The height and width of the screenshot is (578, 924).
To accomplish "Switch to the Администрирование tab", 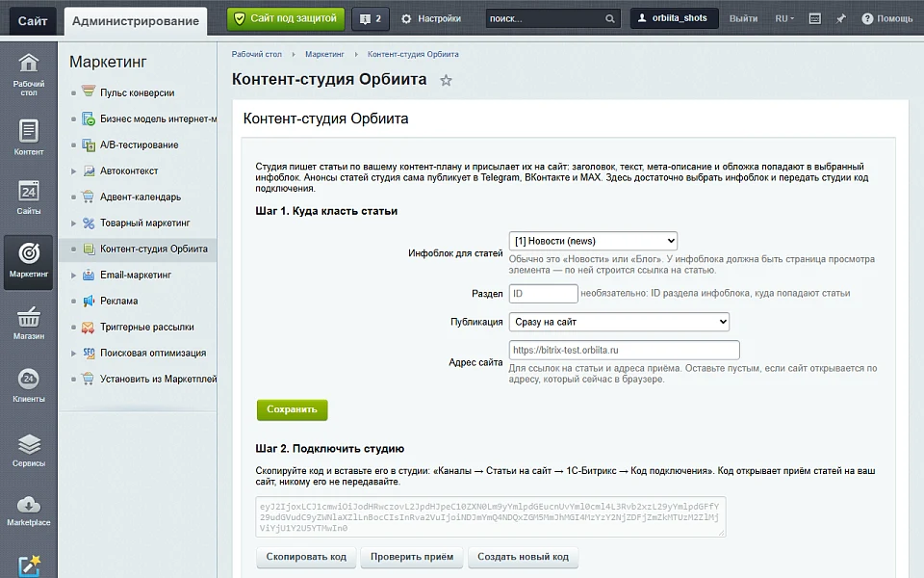I will click(x=136, y=21).
